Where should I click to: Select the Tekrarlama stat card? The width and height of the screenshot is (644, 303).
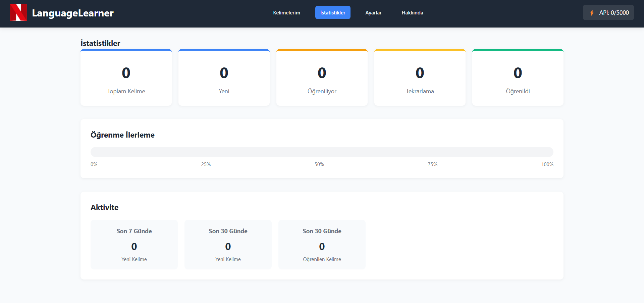(x=420, y=78)
